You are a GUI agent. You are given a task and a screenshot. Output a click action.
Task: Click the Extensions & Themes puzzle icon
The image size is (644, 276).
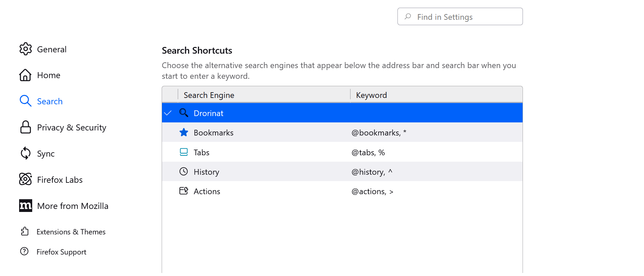coord(25,231)
